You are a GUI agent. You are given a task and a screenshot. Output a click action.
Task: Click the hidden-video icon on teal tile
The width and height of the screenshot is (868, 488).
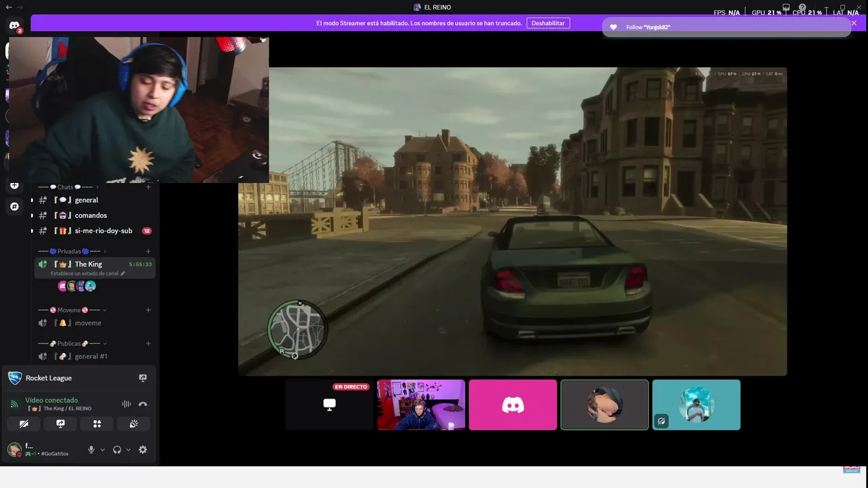point(661,422)
